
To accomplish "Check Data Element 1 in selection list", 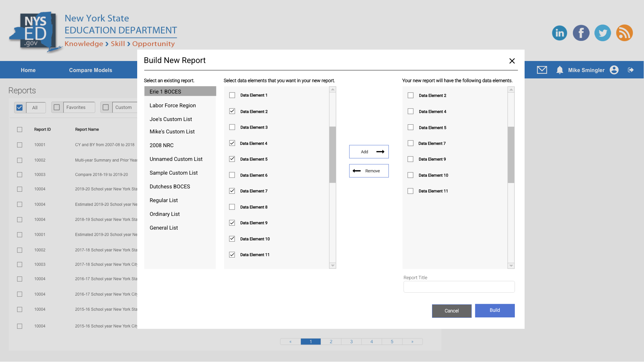I will tap(232, 95).
